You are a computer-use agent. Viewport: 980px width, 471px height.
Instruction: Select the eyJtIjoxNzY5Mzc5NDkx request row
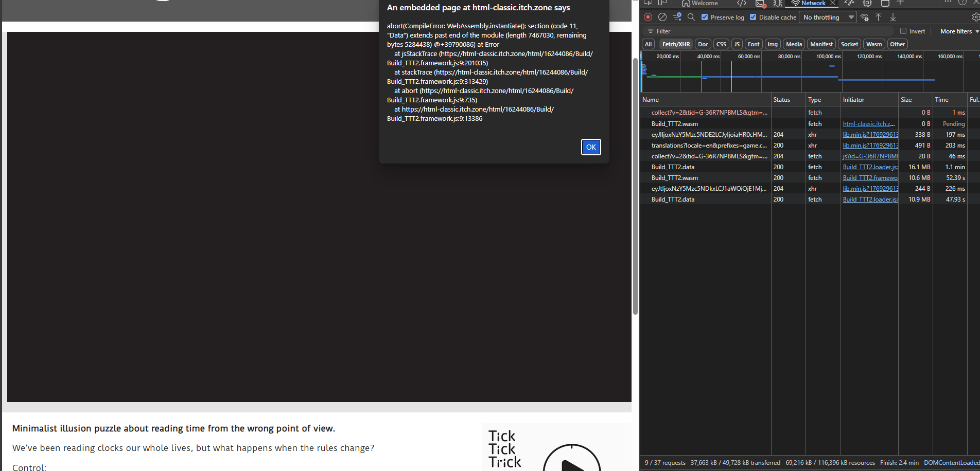tap(810, 189)
